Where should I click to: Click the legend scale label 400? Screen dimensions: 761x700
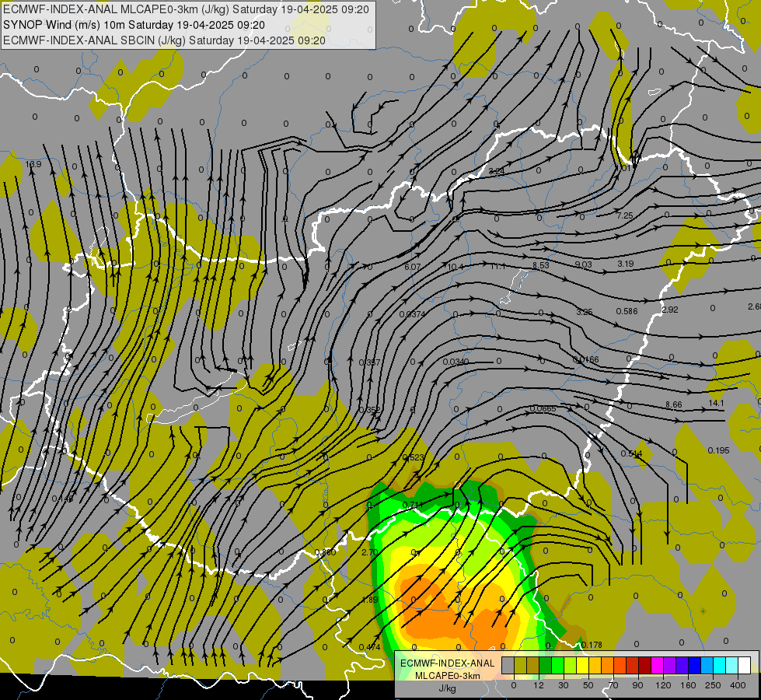(x=738, y=685)
